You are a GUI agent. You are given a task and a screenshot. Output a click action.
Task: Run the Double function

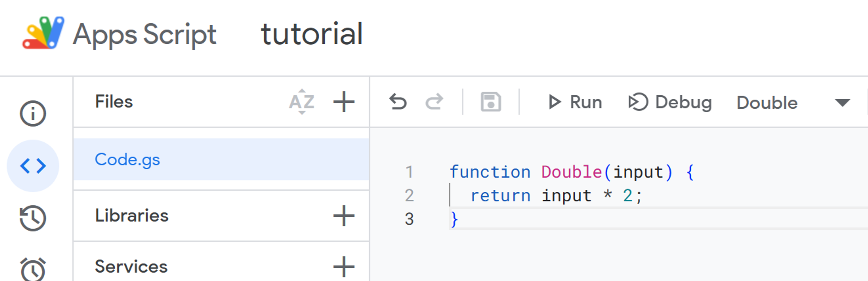(x=576, y=102)
